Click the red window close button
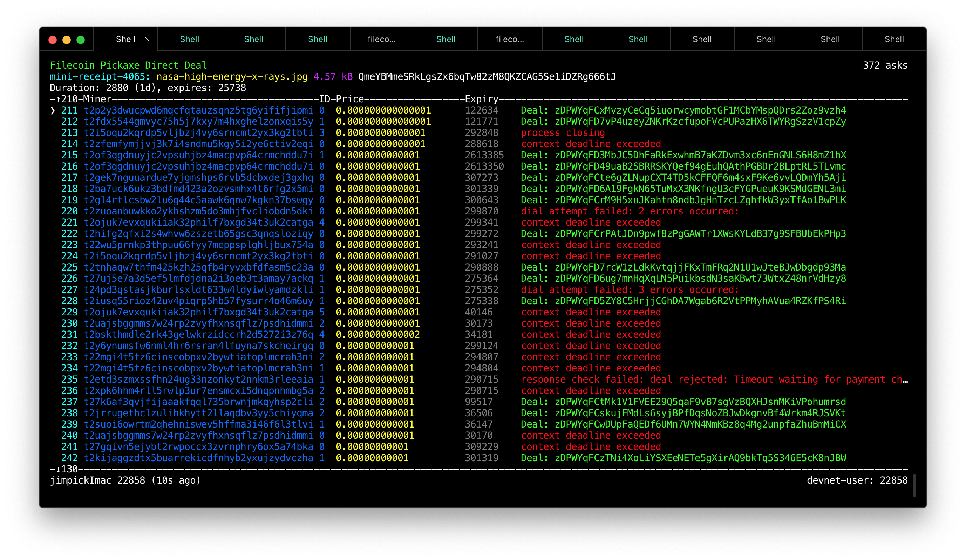The image size is (966, 560). pyautogui.click(x=53, y=40)
